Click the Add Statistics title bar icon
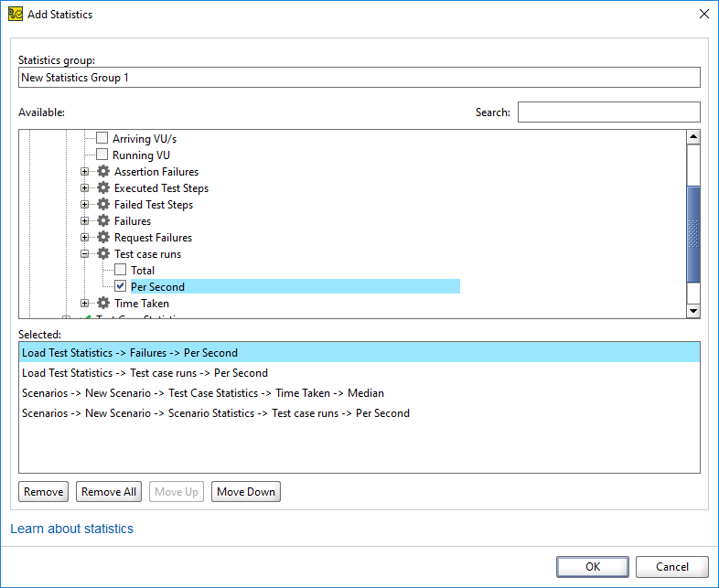This screenshot has width=719, height=588. coord(16,15)
